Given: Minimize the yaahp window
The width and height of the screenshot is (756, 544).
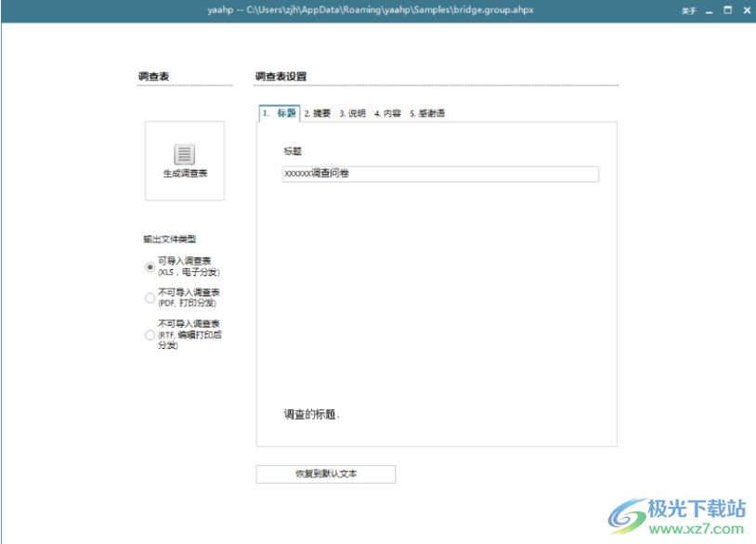Looking at the screenshot, I should coord(709,10).
